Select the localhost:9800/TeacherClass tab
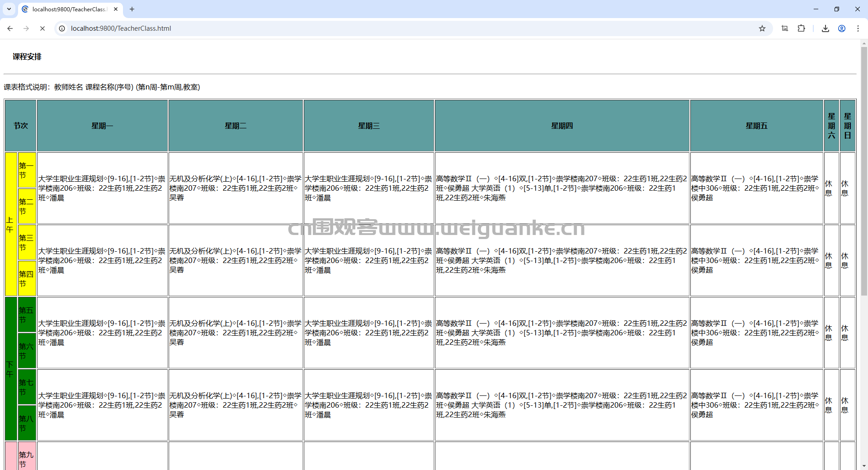The width and height of the screenshot is (868, 470). (x=70, y=9)
